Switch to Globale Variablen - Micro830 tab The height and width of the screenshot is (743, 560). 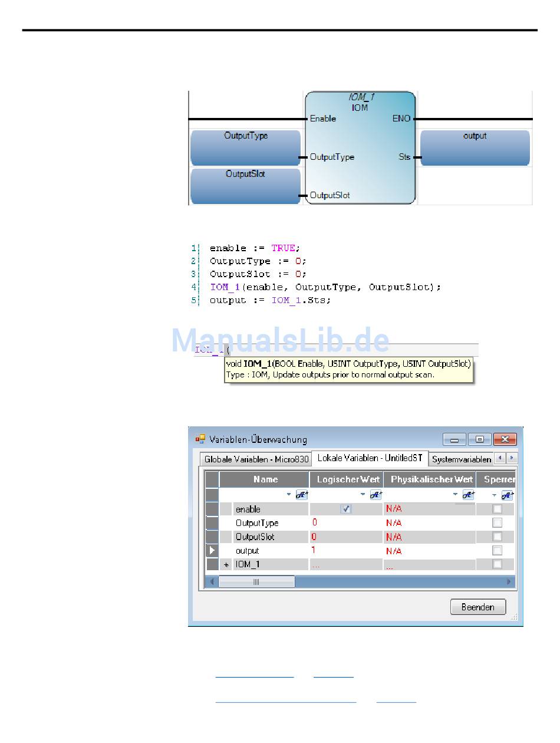point(256,459)
